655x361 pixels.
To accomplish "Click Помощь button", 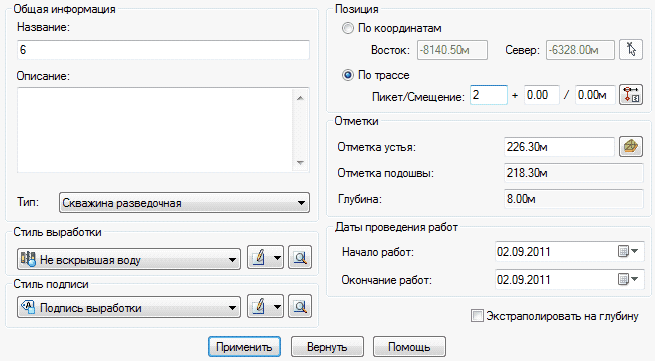I will pos(409,347).
